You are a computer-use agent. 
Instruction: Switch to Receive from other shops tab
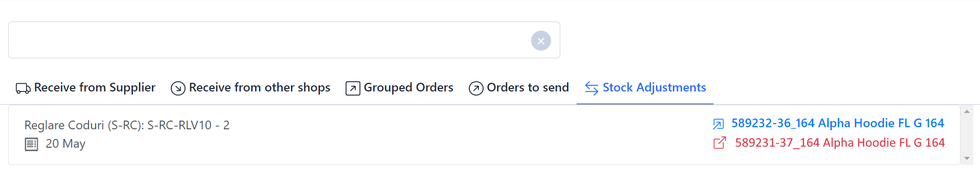pyautogui.click(x=250, y=88)
